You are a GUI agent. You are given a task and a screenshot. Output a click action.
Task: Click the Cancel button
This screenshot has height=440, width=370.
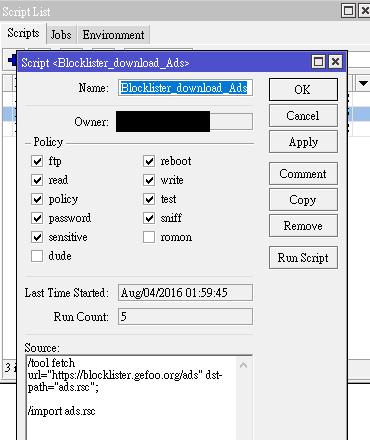[303, 116]
